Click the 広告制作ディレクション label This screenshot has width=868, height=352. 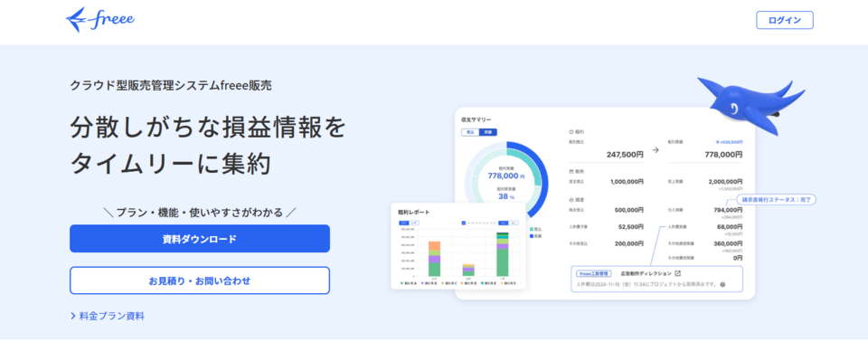click(646, 273)
